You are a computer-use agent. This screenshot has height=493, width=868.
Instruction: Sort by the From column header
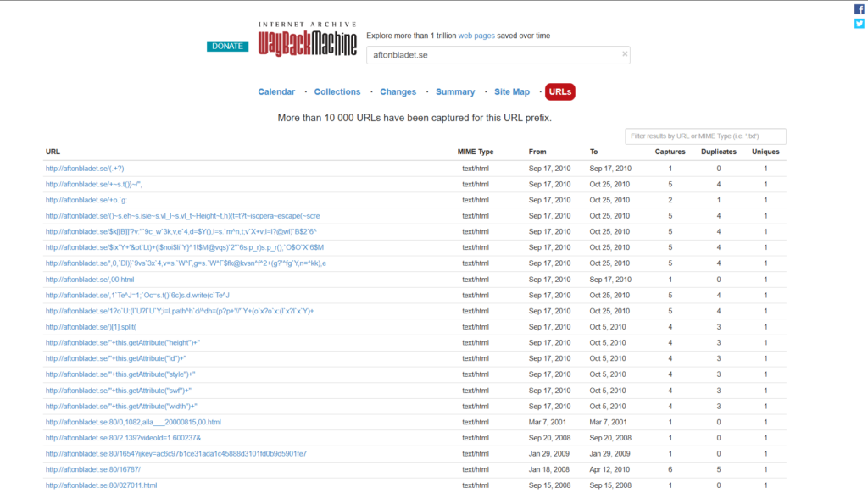[x=537, y=152]
